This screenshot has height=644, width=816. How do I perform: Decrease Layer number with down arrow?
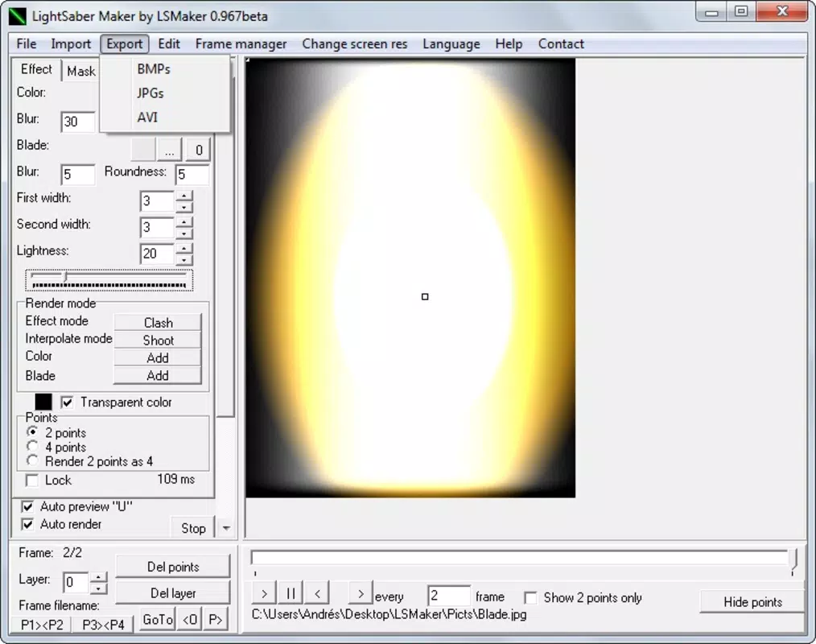(x=98, y=588)
